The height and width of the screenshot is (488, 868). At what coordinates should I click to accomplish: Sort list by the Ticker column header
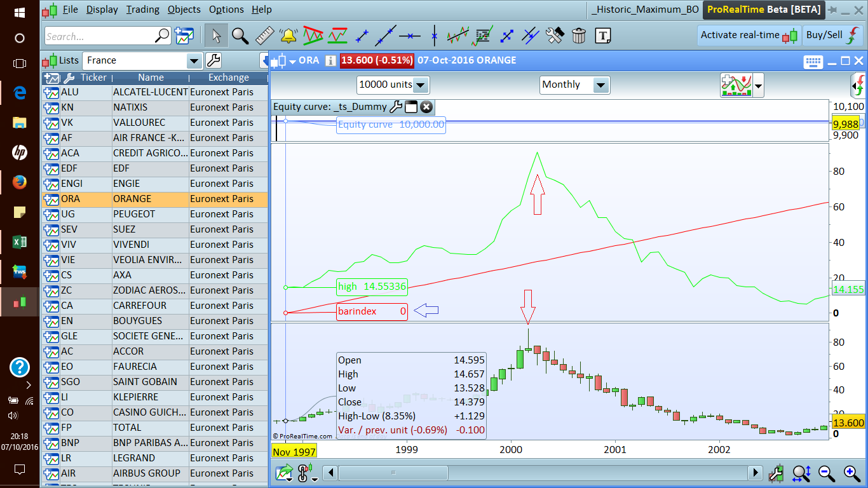tap(93, 78)
